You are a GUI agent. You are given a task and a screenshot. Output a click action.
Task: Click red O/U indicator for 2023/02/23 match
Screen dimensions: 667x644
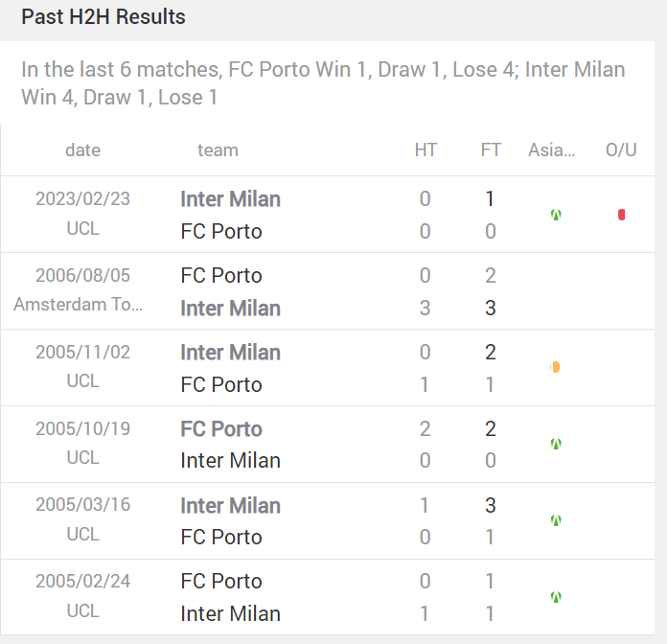pos(622,215)
